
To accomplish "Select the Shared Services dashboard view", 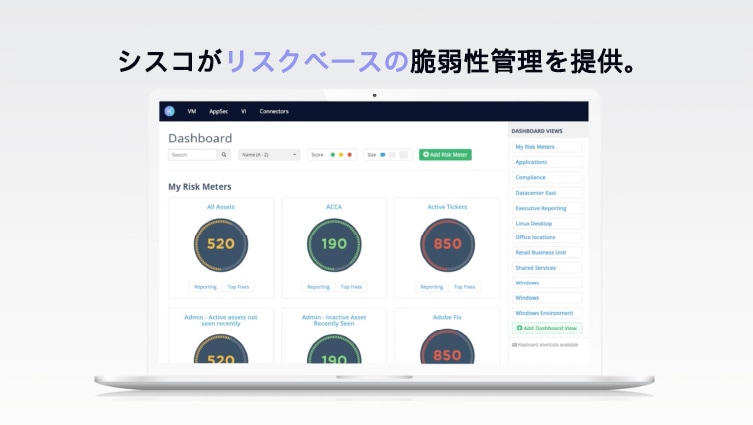I will (547, 268).
